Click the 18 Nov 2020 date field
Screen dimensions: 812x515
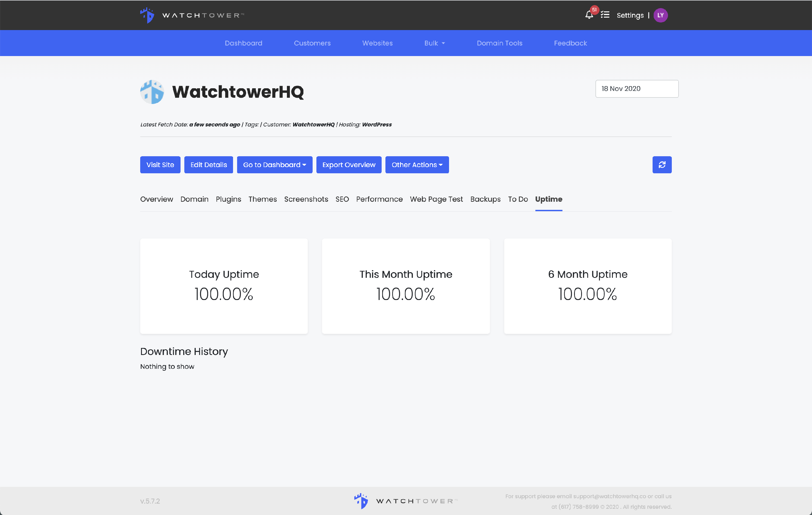tap(637, 89)
